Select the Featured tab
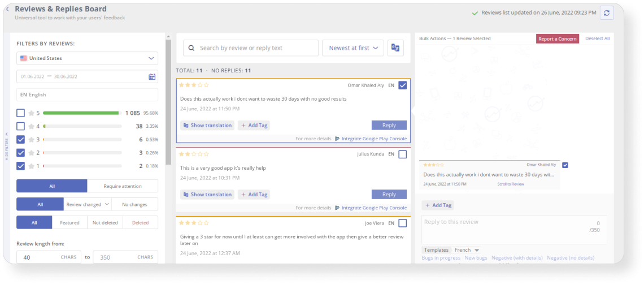 point(69,222)
